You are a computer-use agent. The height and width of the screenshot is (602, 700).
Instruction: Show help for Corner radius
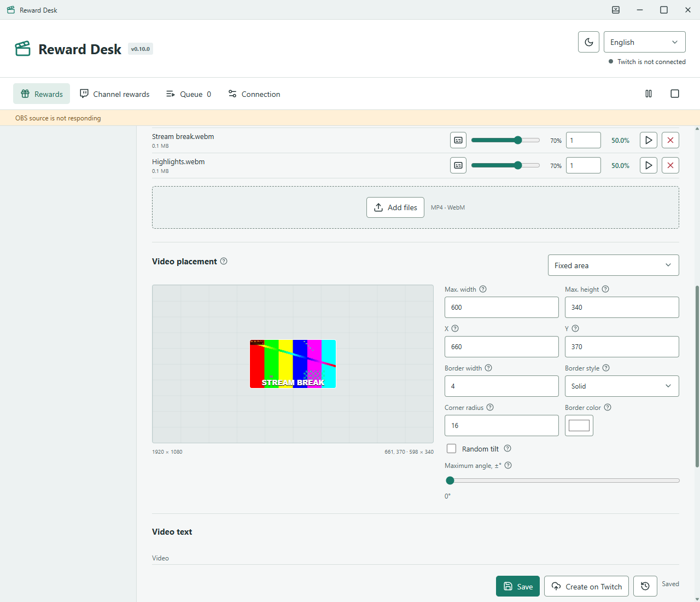[x=490, y=407]
